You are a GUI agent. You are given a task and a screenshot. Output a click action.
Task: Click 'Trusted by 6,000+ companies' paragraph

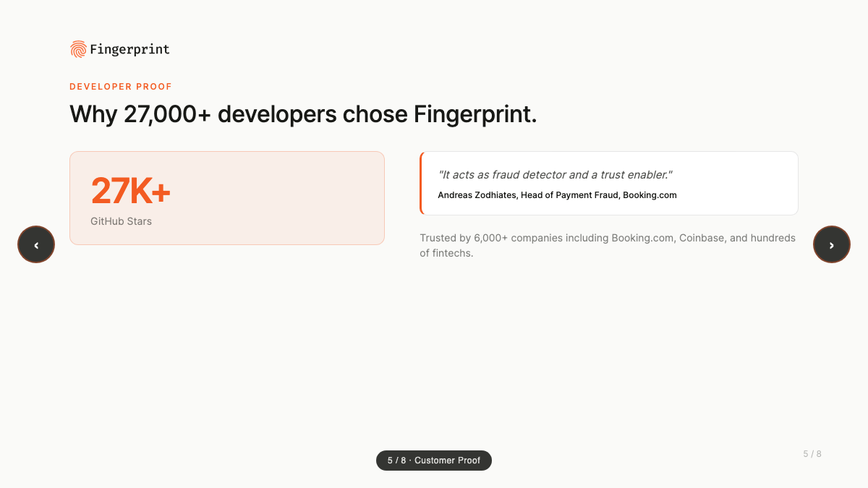click(608, 246)
